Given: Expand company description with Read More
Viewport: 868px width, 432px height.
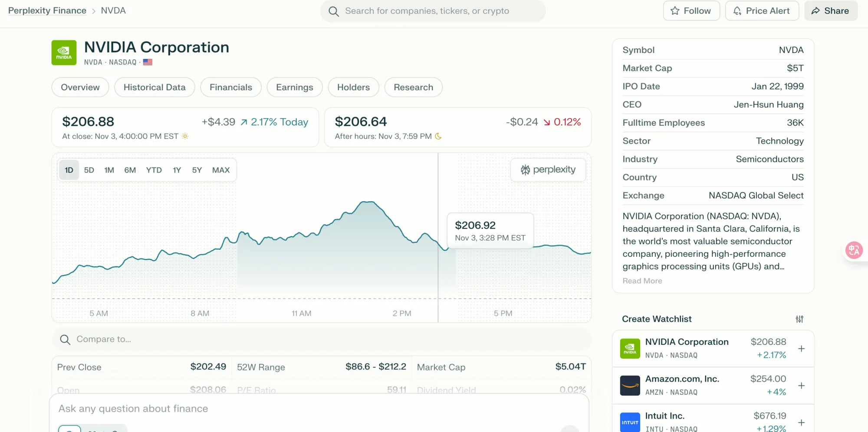Looking at the screenshot, I should click(x=642, y=281).
